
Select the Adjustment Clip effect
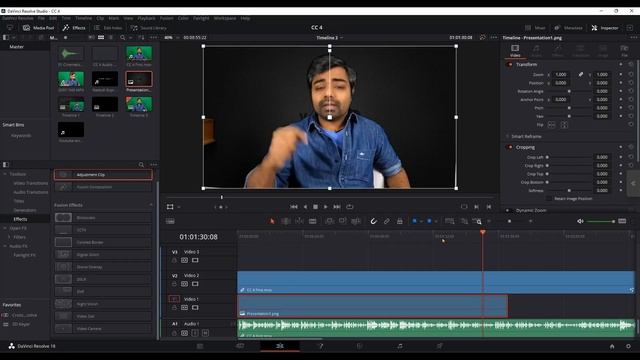(x=103, y=175)
